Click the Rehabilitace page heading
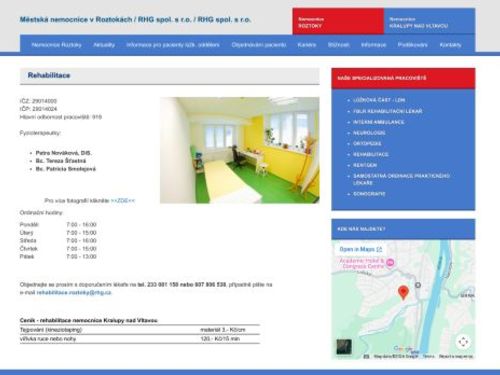Screen dimensions: 500x375 pyautogui.click(x=49, y=75)
